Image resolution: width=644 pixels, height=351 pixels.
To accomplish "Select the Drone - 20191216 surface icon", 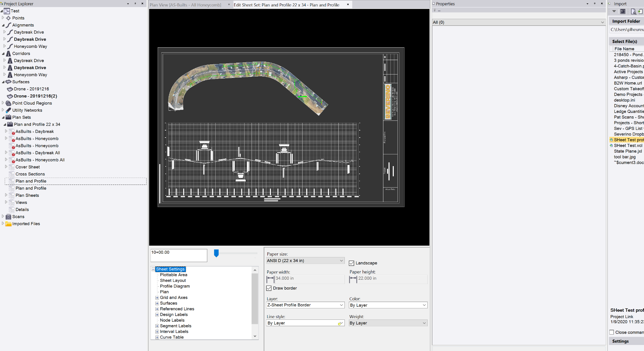I will (x=10, y=89).
